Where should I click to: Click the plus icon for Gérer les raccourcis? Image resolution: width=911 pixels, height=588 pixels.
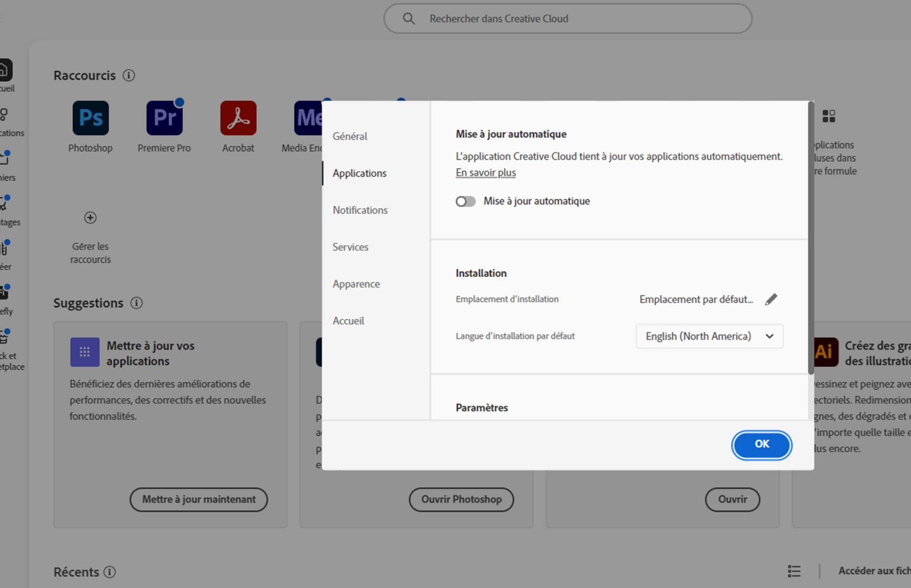[x=90, y=218]
